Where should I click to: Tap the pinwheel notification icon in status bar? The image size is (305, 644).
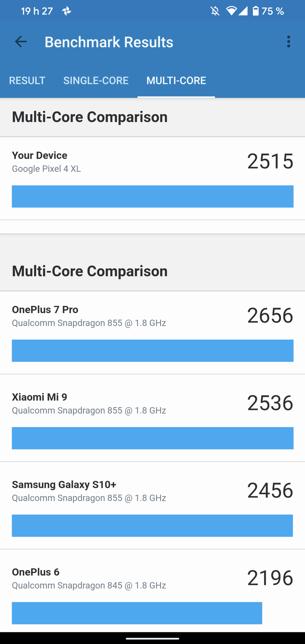(x=67, y=11)
